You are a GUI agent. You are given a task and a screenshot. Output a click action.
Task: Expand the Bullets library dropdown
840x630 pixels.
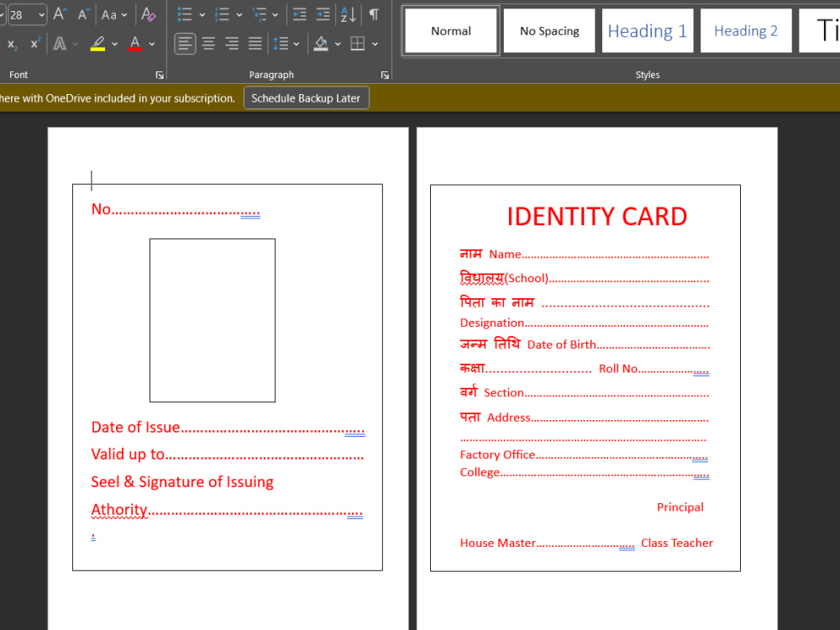pyautogui.click(x=202, y=14)
